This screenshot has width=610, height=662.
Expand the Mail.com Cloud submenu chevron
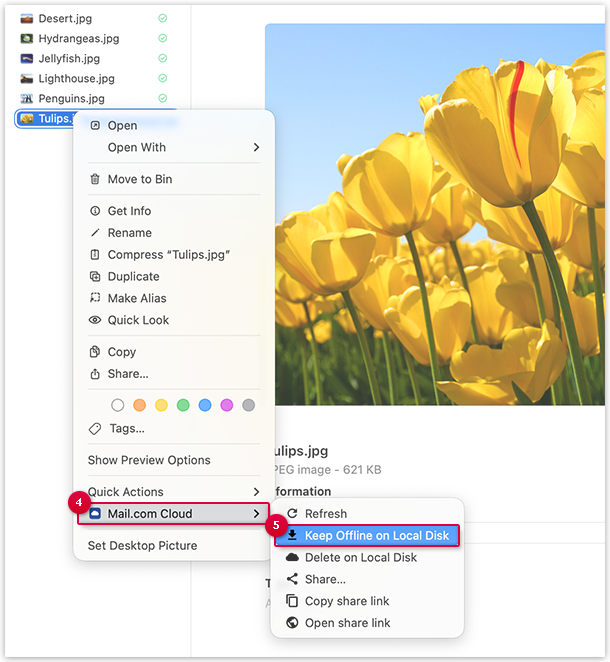256,514
